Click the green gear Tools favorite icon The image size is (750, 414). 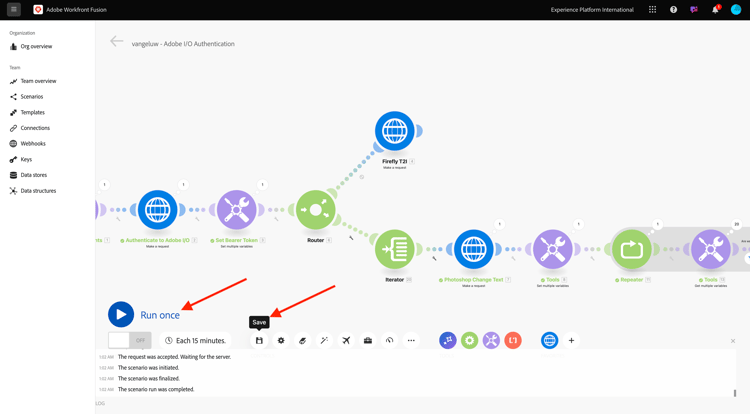click(470, 340)
